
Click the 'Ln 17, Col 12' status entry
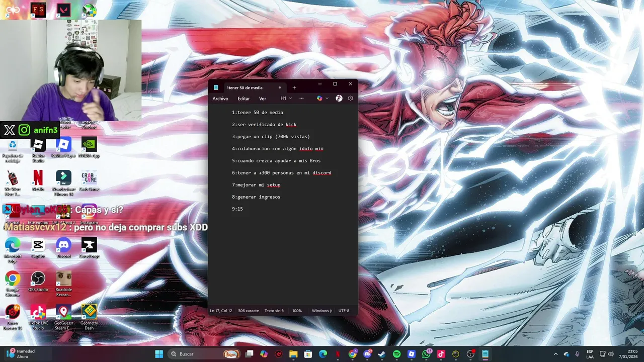(x=221, y=311)
